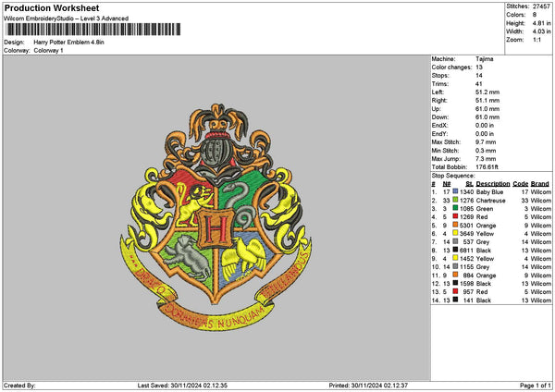Click the Production Worksheet title

click(52, 7)
